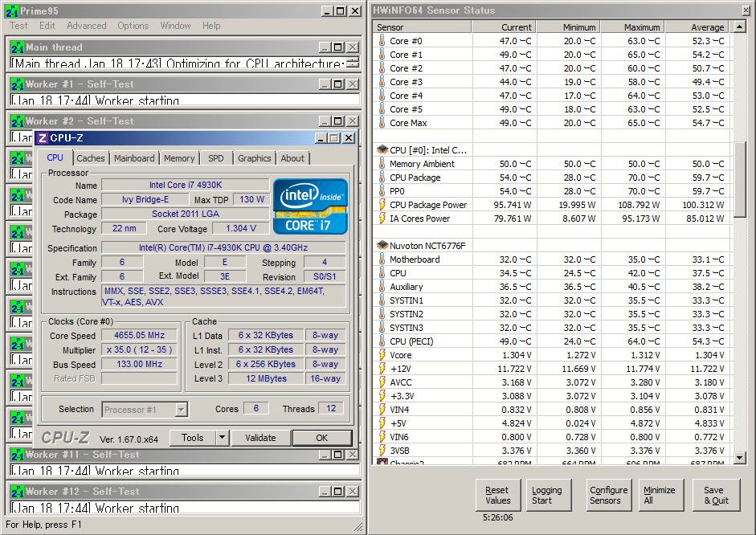This screenshot has height=535, width=756.
Task: Open the Advanced menu in Prime95
Action: (x=87, y=26)
